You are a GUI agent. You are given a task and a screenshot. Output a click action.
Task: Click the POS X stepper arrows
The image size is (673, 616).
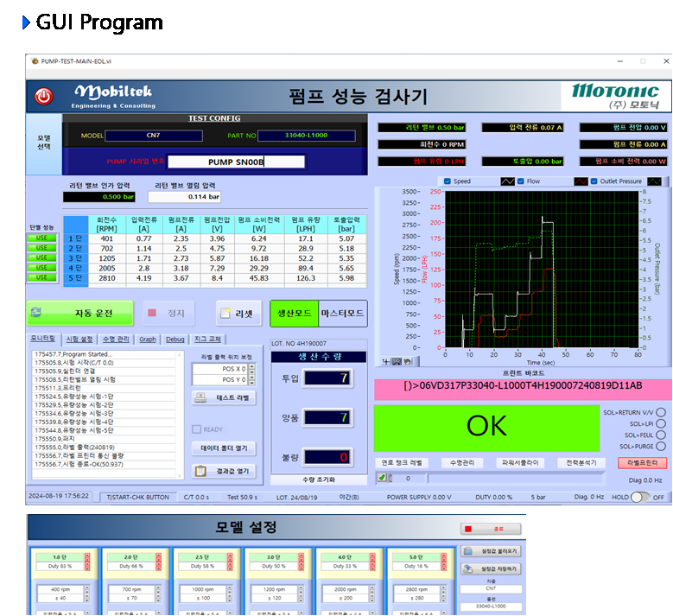pyautogui.click(x=252, y=369)
